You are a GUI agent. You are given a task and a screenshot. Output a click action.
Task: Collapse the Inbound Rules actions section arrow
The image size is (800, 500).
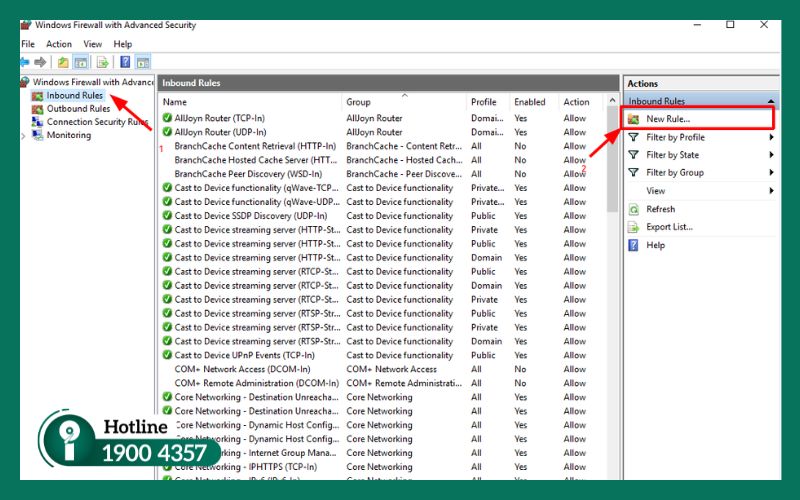770,102
